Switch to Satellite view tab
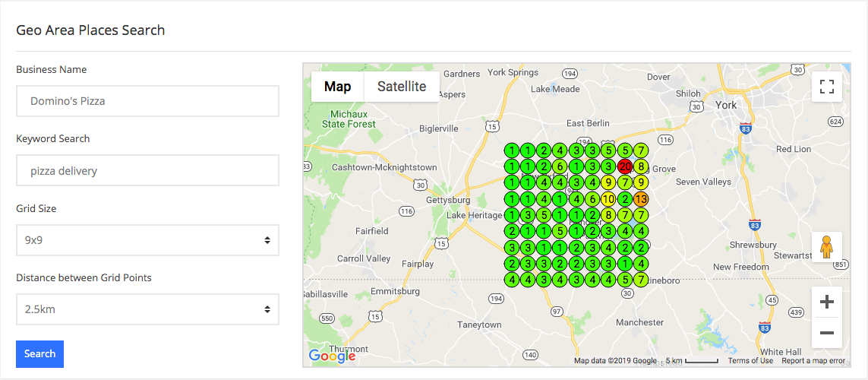 point(402,87)
